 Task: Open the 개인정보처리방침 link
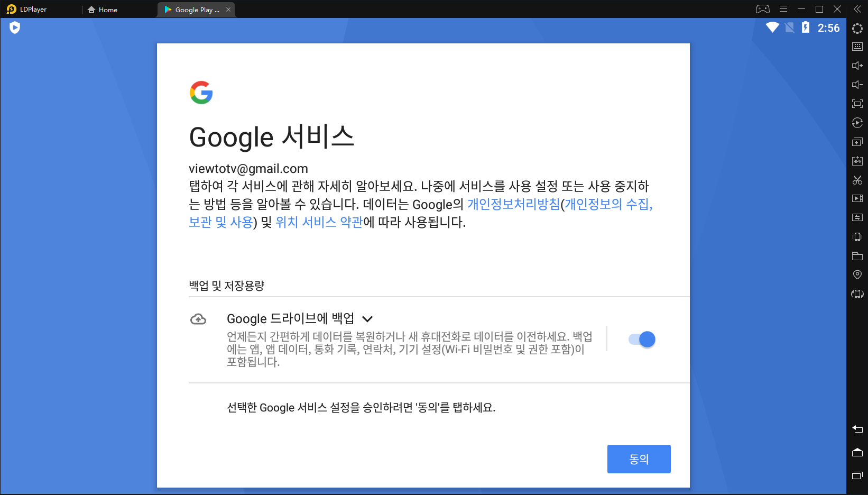pyautogui.click(x=513, y=204)
